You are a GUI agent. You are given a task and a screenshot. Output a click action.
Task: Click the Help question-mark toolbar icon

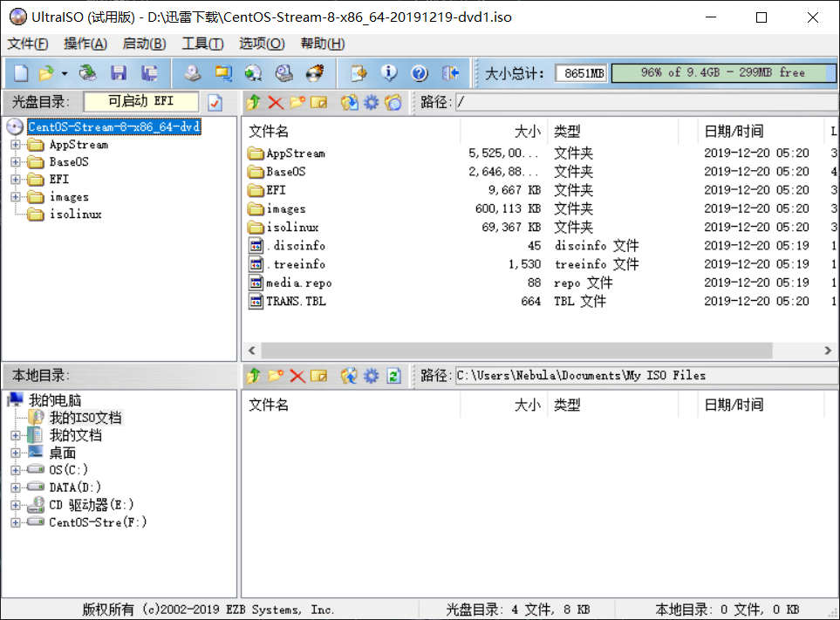pos(420,73)
